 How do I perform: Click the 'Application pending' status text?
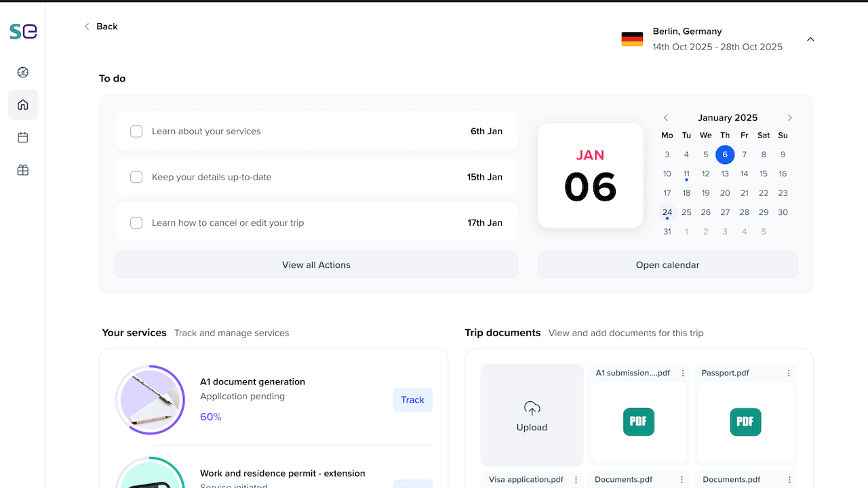click(x=242, y=396)
